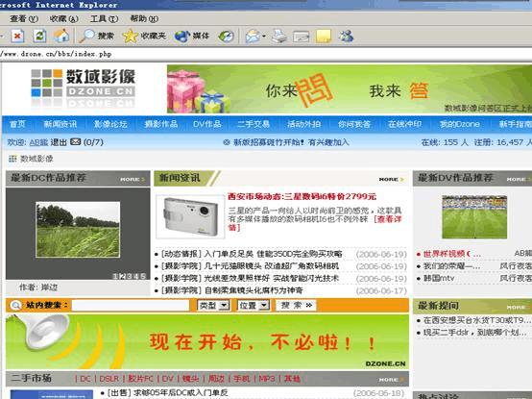This screenshot has height=399, width=532.
Task: Click the Refresh toolbar icon
Action: [39, 36]
